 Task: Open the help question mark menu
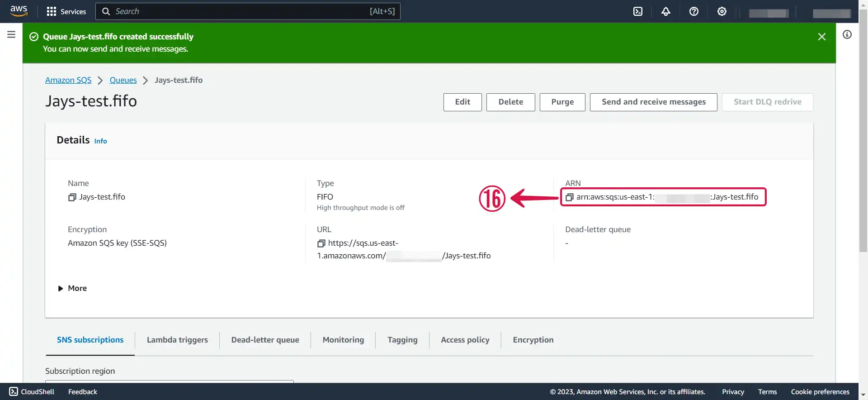(694, 11)
